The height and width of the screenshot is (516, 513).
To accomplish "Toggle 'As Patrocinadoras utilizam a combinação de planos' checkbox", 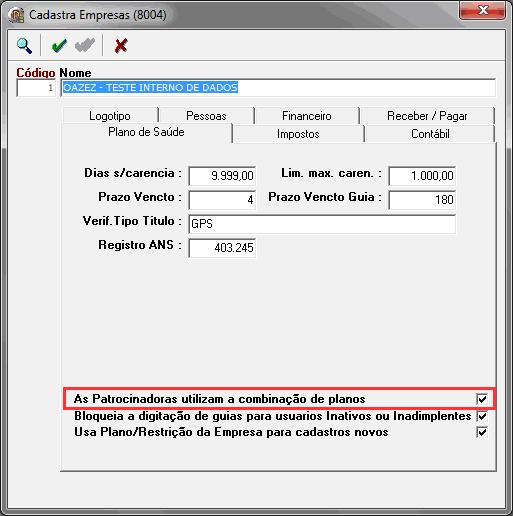I will pos(482,399).
